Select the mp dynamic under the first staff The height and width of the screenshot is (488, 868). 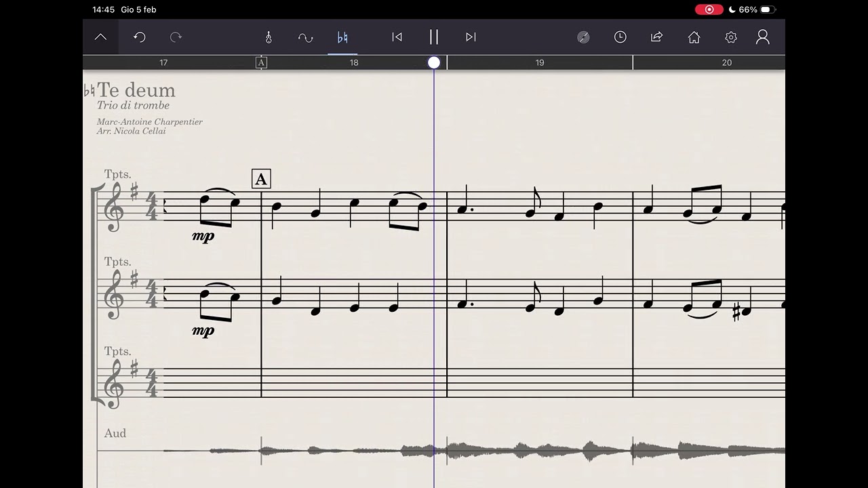[203, 237]
